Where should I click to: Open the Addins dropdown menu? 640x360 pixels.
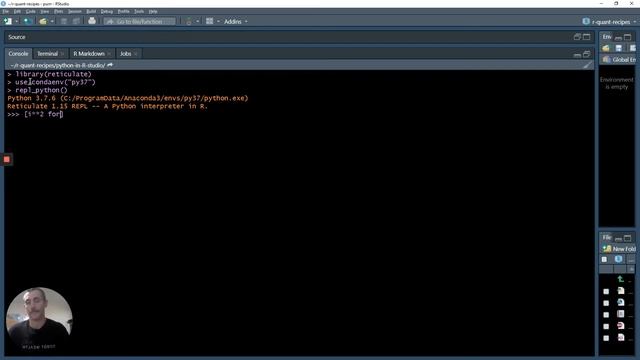236,21
